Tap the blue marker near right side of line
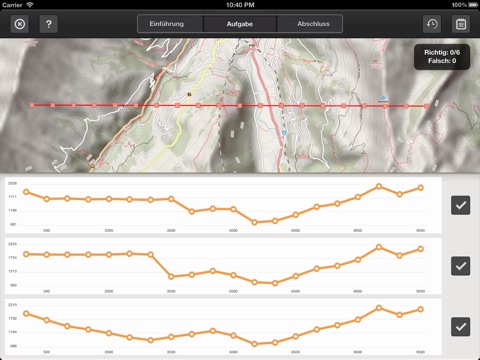480x360 pixels. click(383, 98)
